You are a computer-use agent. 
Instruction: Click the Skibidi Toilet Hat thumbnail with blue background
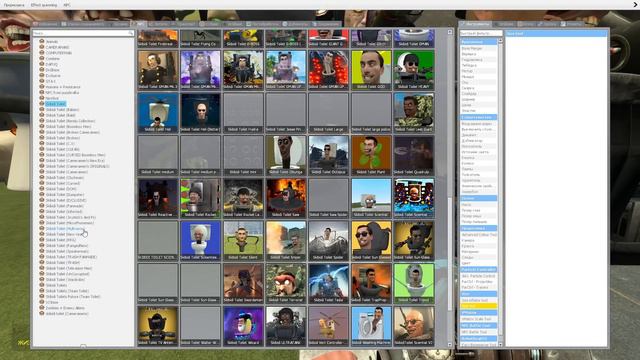coord(158,113)
